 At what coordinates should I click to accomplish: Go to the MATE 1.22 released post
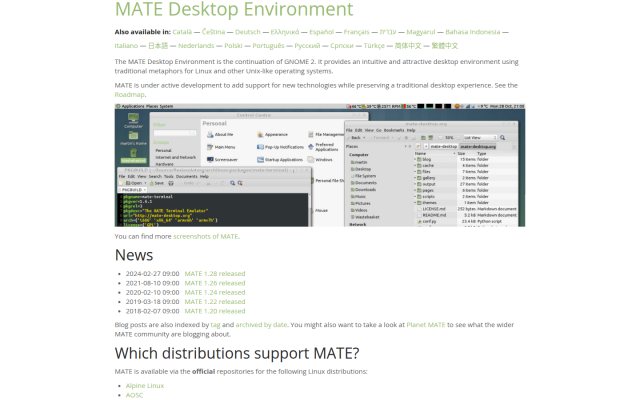coord(215,302)
